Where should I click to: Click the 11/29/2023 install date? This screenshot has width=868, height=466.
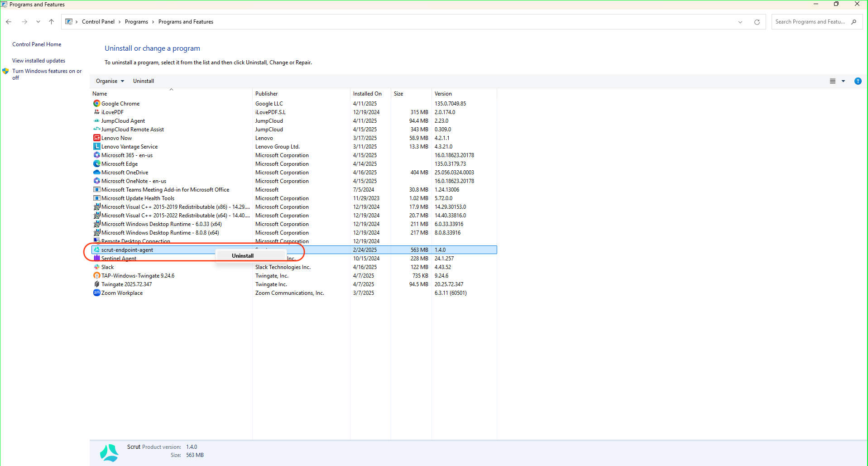tap(366, 198)
